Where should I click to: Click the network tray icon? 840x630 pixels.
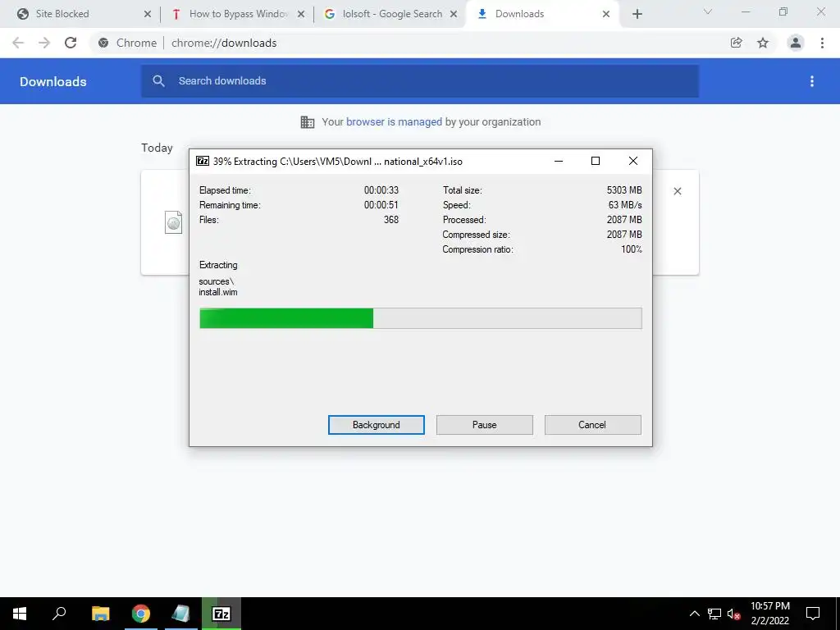tap(714, 614)
